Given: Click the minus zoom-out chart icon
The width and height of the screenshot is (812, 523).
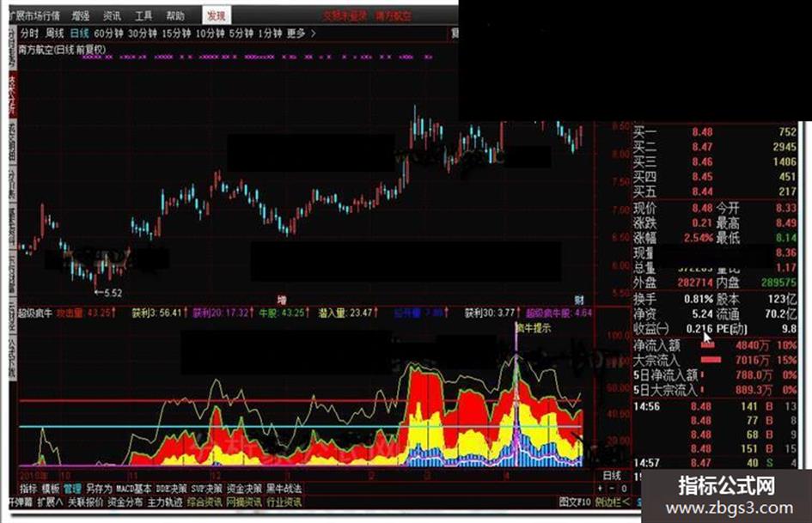Looking at the screenshot, I should (x=612, y=489).
